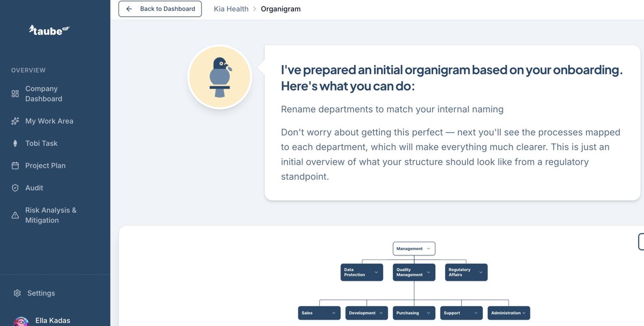
Task: Click the OVERVIEW section heading
Action: tap(29, 70)
